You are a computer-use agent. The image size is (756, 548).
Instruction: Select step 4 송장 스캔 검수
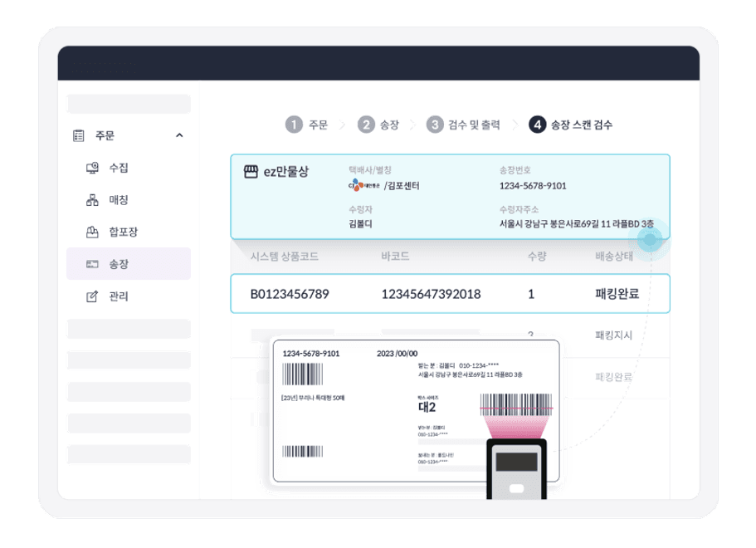pyautogui.click(x=571, y=125)
